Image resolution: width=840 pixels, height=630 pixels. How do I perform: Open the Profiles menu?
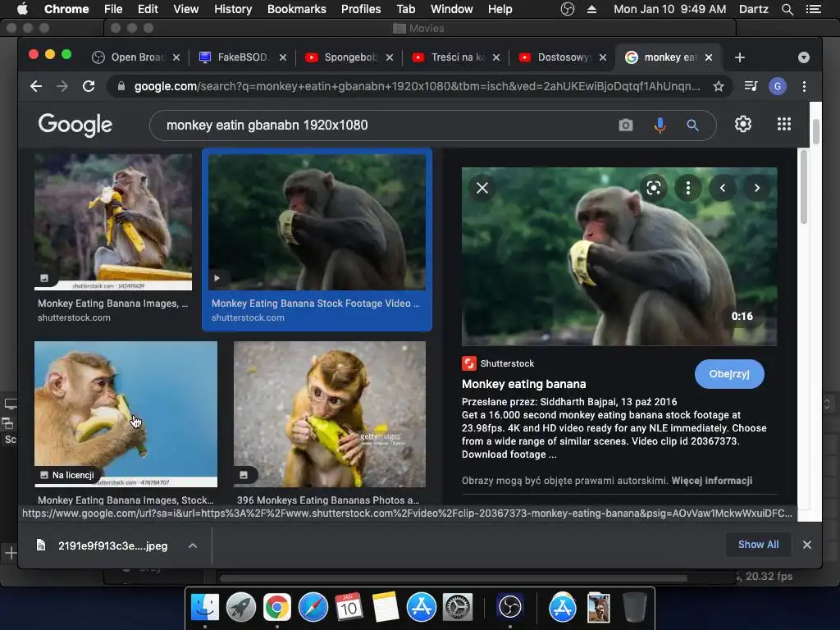click(361, 9)
